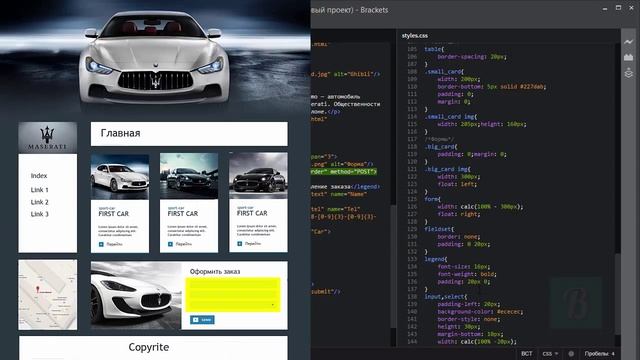
Task: Click the code line "form{"
Action: (x=432, y=199)
